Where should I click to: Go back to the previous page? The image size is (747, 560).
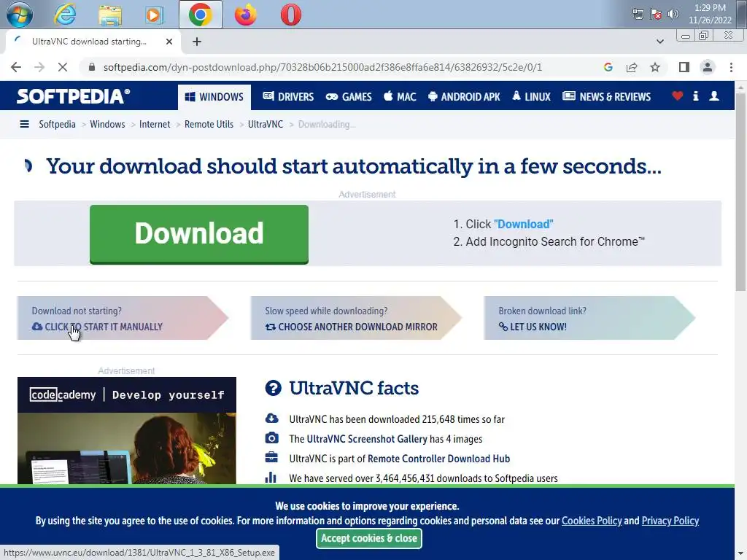(16, 67)
